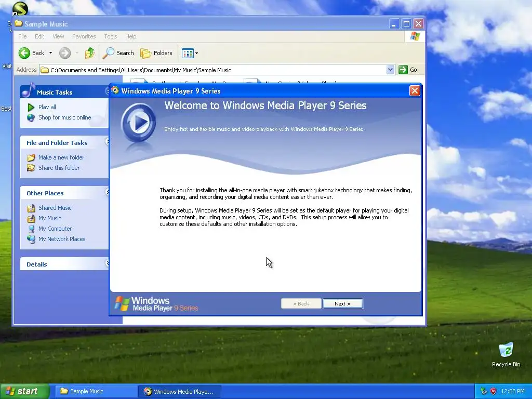Click the green S desktop shortcut icon
This screenshot has width=532, height=399.
tap(20, 9)
